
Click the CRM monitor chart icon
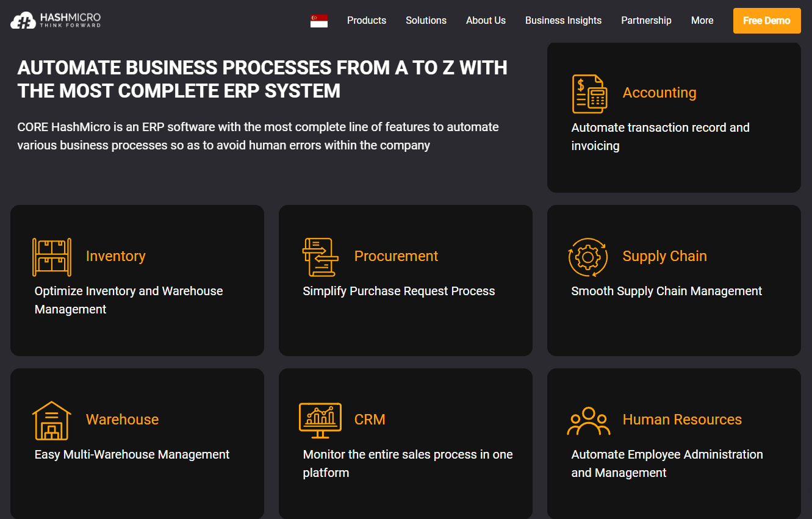point(320,421)
